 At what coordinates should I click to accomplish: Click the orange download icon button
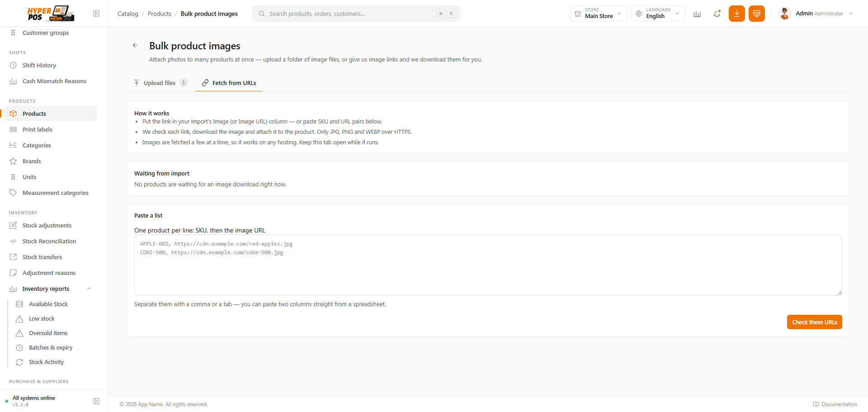click(737, 14)
